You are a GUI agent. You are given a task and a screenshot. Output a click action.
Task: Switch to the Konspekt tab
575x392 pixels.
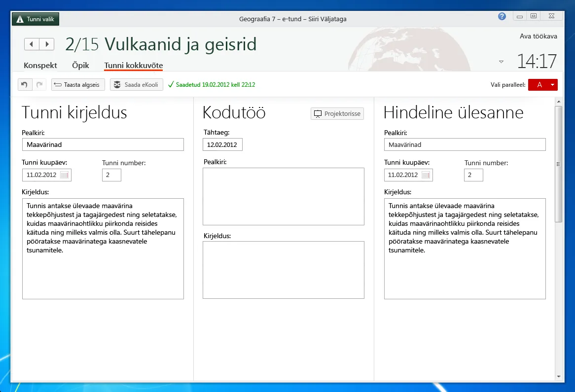(40, 65)
